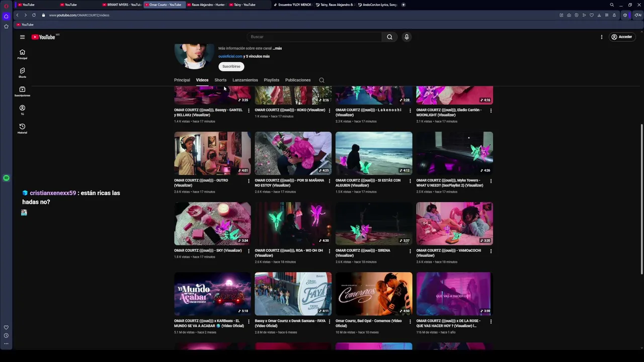Play the POR SI MAÑANA NO ESTOY thumbnail
The height and width of the screenshot is (362, 644).
click(x=293, y=153)
